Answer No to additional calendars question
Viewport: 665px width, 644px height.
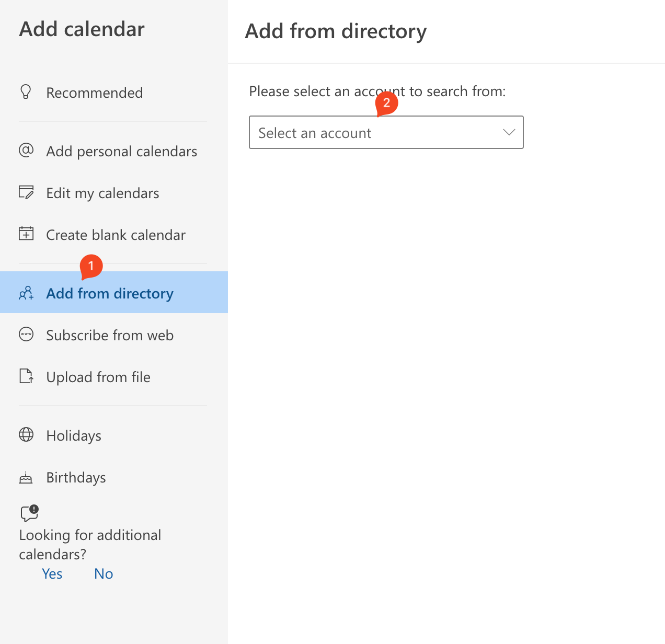(104, 573)
